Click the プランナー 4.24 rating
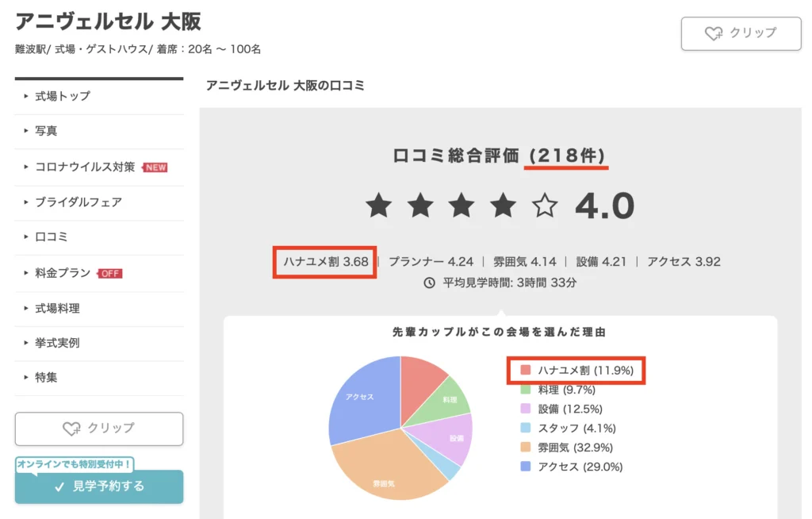 (431, 262)
